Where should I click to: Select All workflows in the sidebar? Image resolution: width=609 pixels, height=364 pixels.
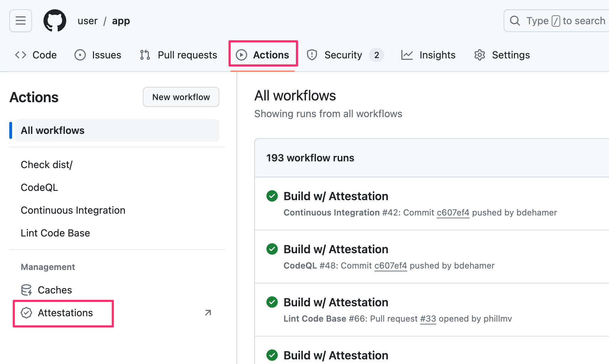(x=117, y=130)
